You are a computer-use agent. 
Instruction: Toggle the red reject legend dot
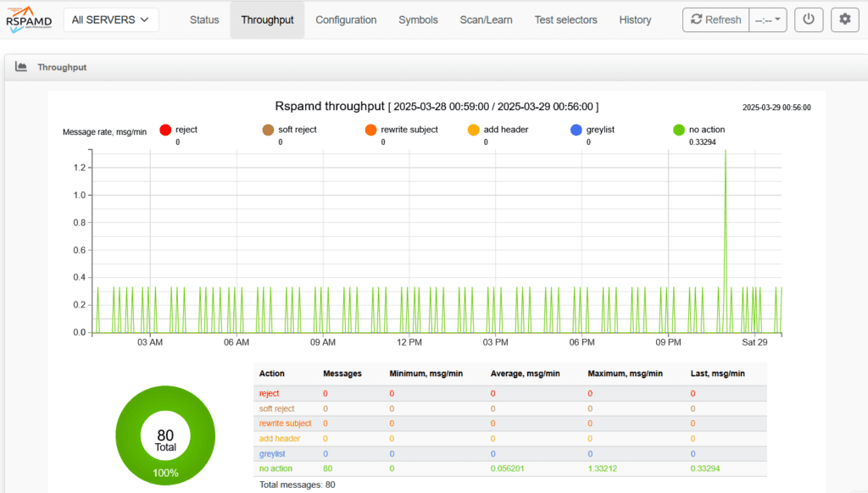point(165,130)
